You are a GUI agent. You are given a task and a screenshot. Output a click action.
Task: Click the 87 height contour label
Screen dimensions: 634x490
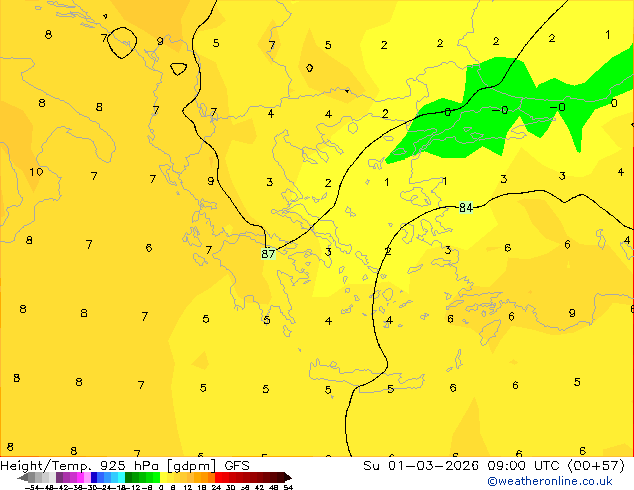(x=268, y=254)
